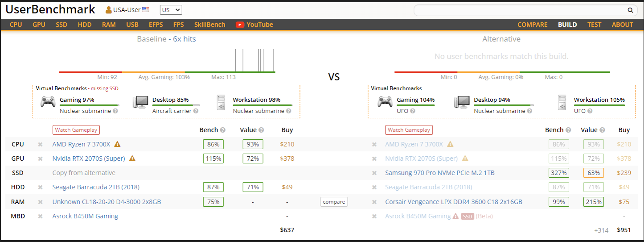Go to the ABOUT page
This screenshot has width=644, height=242.
click(623, 25)
